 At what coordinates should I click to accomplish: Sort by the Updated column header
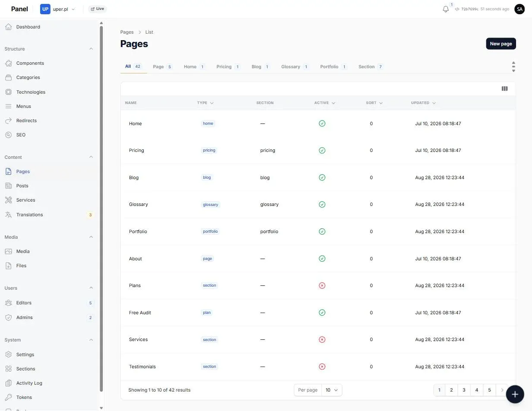[423, 103]
